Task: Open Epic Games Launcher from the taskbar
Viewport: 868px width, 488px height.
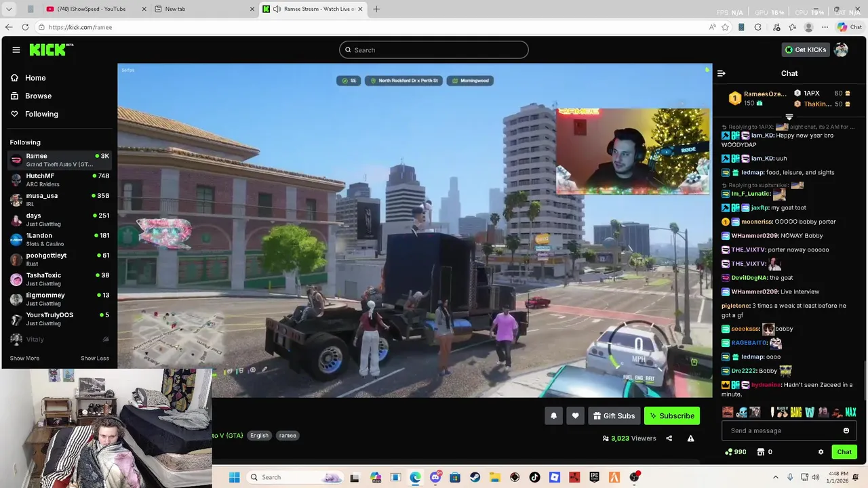Action: (x=594, y=477)
